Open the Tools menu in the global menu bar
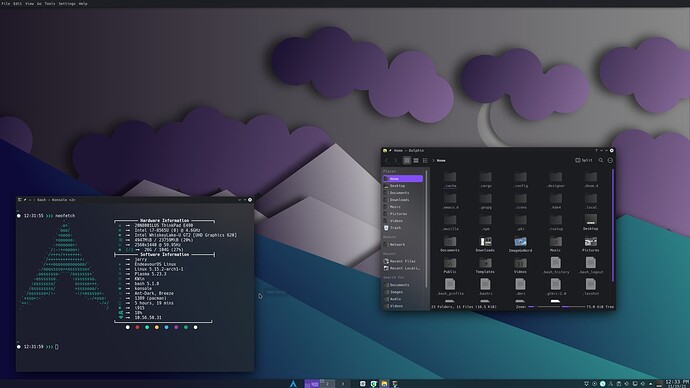The height and width of the screenshot is (388, 690). tap(50, 4)
